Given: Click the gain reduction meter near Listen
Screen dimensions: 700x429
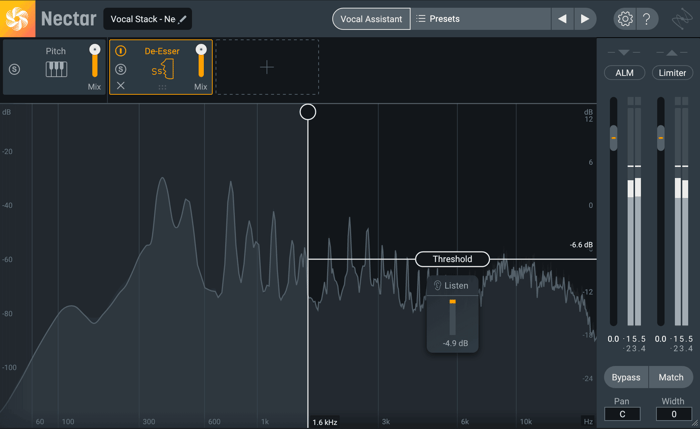Looking at the screenshot, I should (452, 317).
